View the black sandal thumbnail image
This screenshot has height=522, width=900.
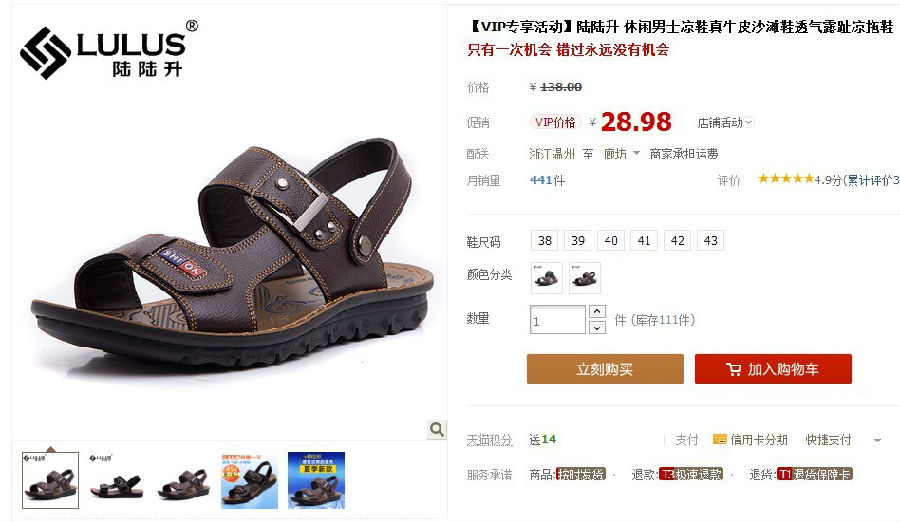(117, 480)
